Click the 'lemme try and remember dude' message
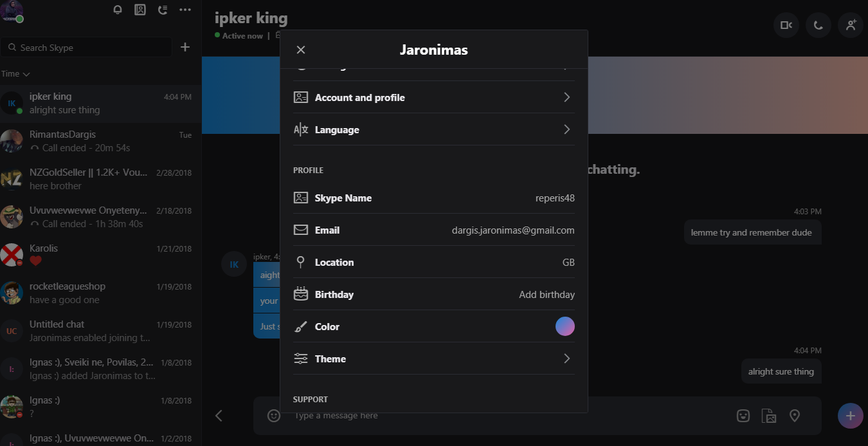Viewport: 868px width, 446px height. coord(752,232)
